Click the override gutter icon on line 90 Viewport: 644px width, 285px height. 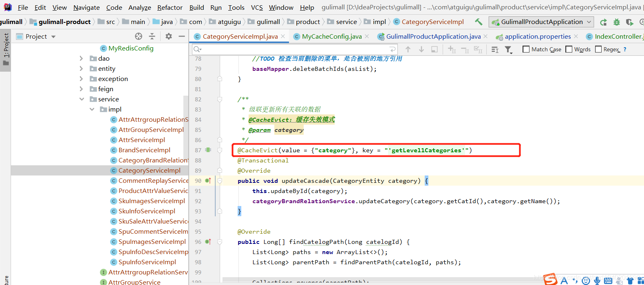coord(208,180)
